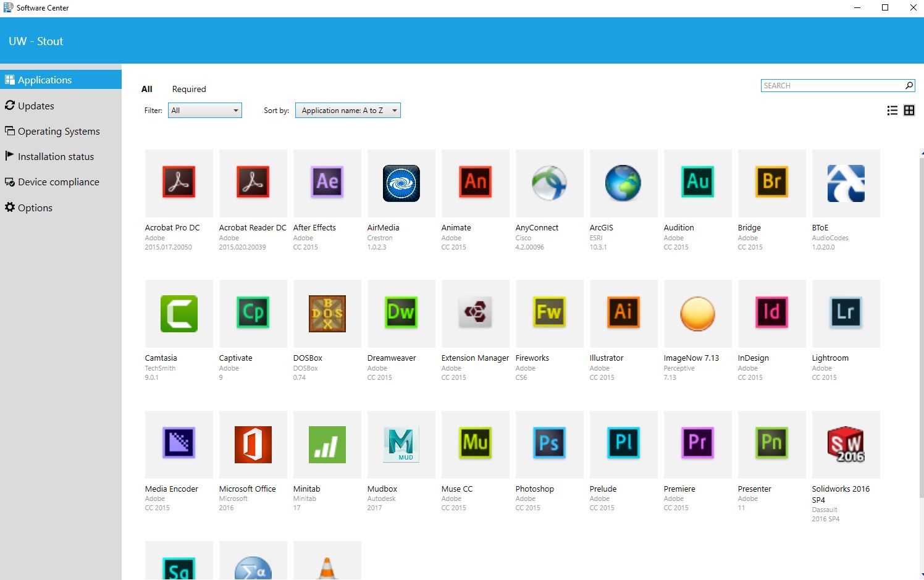This screenshot has width=924, height=580.
Task: Open the Camtasia application icon
Action: (179, 314)
